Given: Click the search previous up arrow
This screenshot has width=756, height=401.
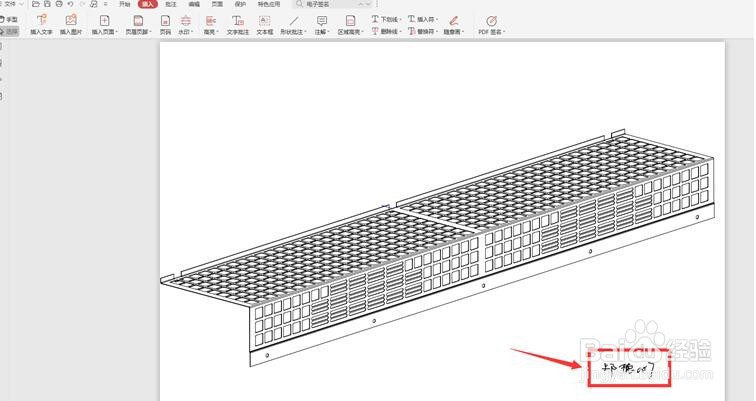Looking at the screenshot, I should 361,4.
